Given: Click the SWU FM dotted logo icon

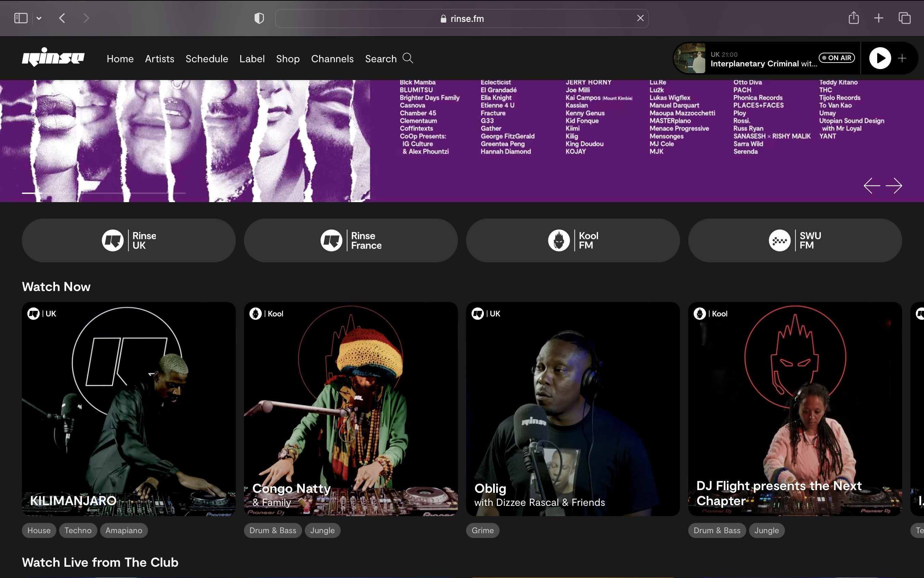Looking at the screenshot, I should pos(779,240).
